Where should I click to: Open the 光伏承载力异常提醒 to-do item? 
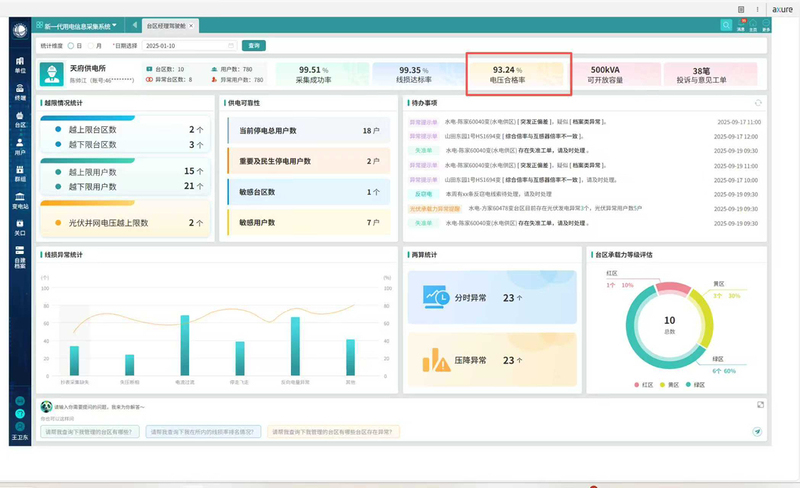(x=584, y=208)
